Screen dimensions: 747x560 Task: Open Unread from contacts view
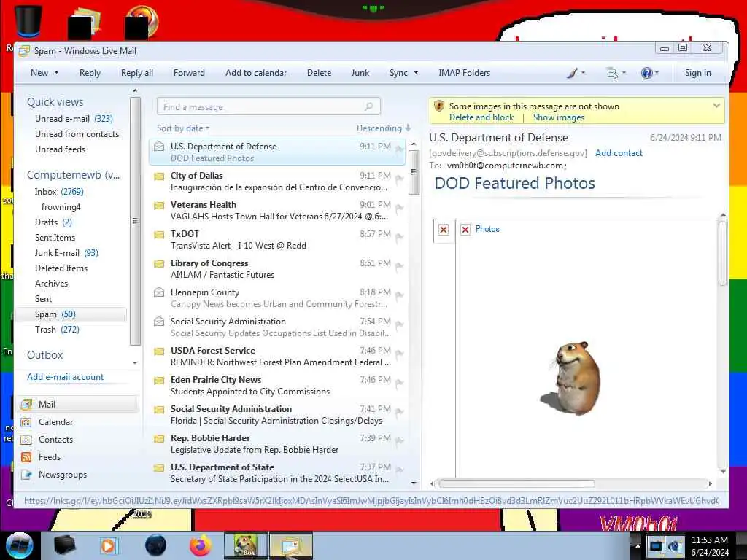(x=77, y=134)
